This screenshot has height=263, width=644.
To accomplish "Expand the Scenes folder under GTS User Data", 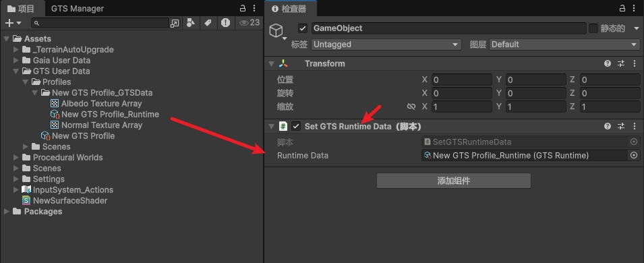I will pyautogui.click(x=26, y=147).
